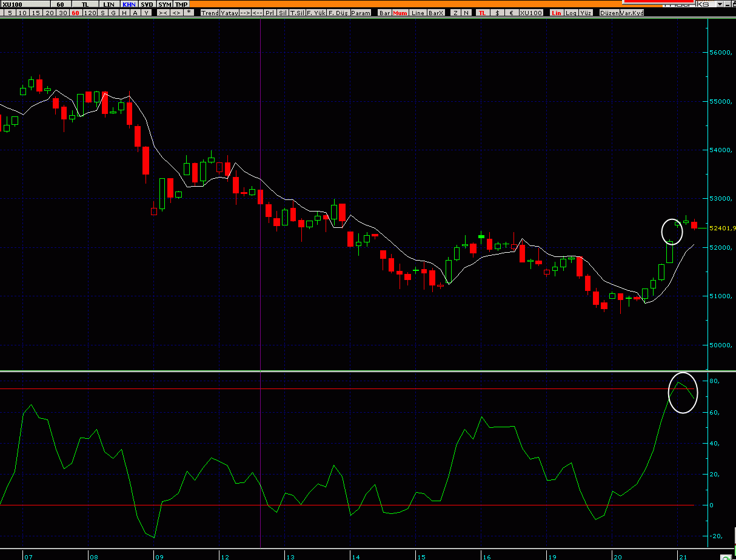Open the window dropdown arrow at title bar
Screen dimensions: 736x560
click(719, 4)
